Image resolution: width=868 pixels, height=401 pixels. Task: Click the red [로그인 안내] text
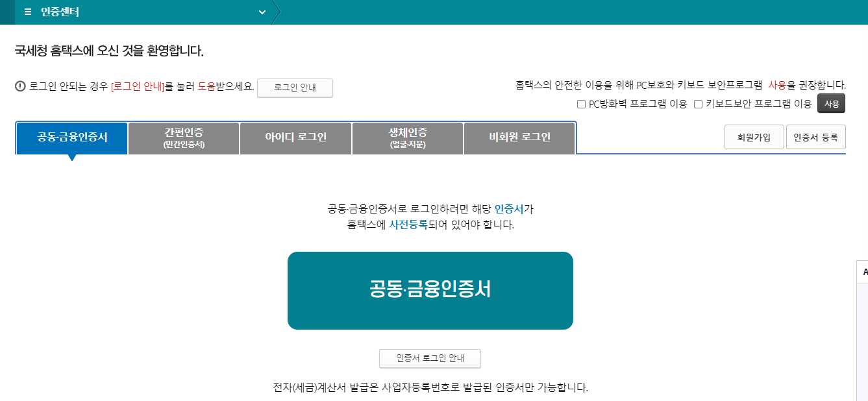click(x=138, y=86)
